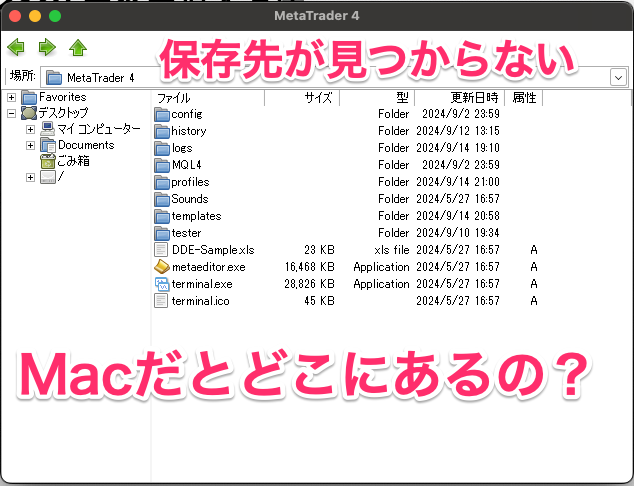Viewport: 634px width, 486px height.
Task: Select the logs folder icon
Action: pyautogui.click(x=162, y=148)
